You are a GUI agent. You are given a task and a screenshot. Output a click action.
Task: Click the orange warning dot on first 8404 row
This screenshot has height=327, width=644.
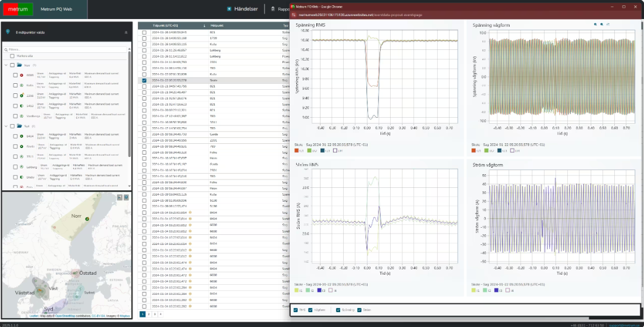(190, 212)
